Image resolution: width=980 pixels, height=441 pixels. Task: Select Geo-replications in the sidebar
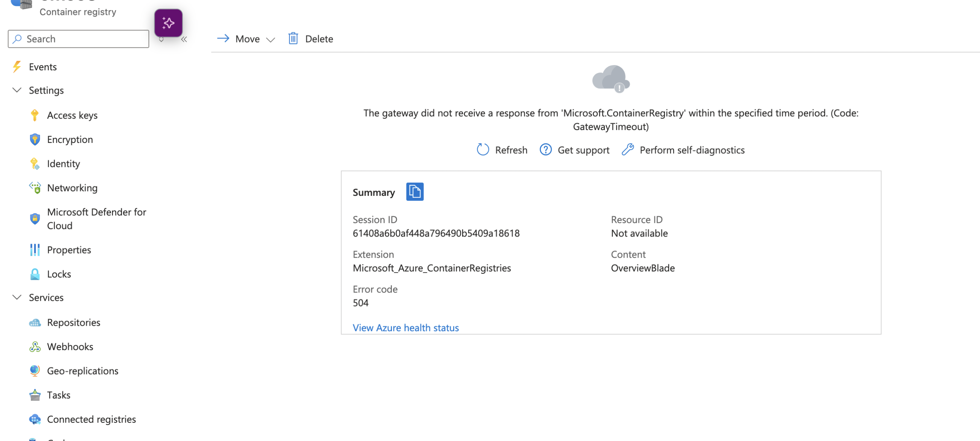tap(82, 371)
